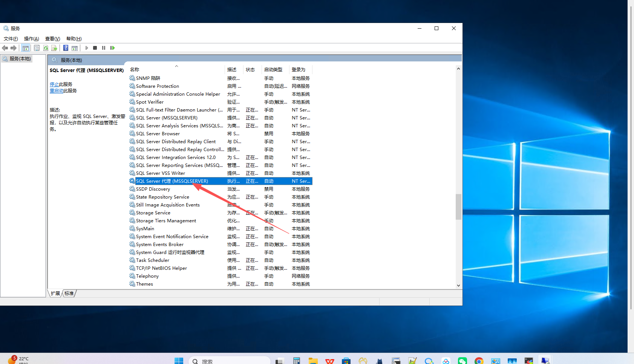The height and width of the screenshot is (364, 634).
Task: Select the System Events Broker service
Action: (x=221, y=245)
